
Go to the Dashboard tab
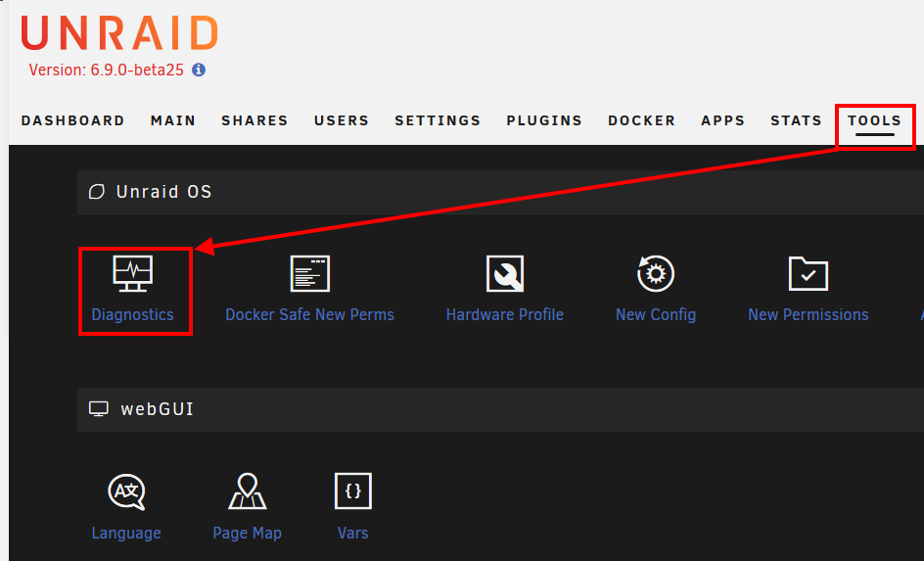[73, 120]
